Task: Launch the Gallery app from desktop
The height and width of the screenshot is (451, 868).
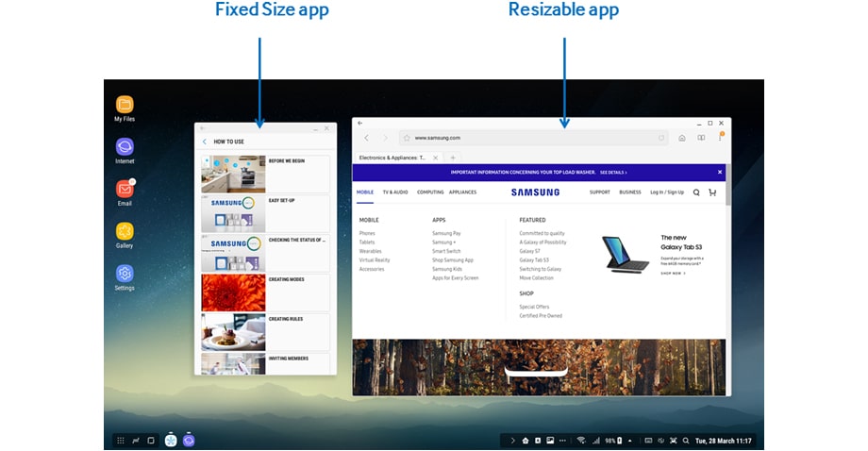Action: click(125, 231)
